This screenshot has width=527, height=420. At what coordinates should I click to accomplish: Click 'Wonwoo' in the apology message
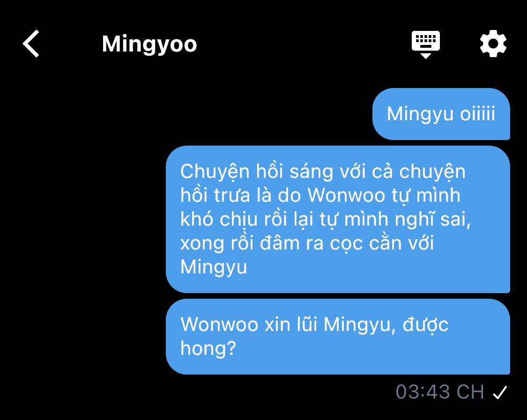[219, 324]
